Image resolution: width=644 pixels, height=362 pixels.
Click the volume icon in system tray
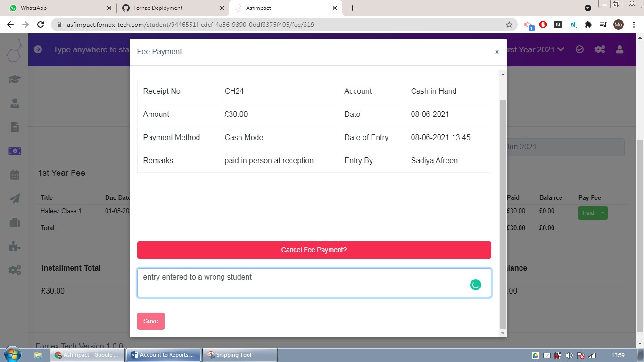pos(569,355)
